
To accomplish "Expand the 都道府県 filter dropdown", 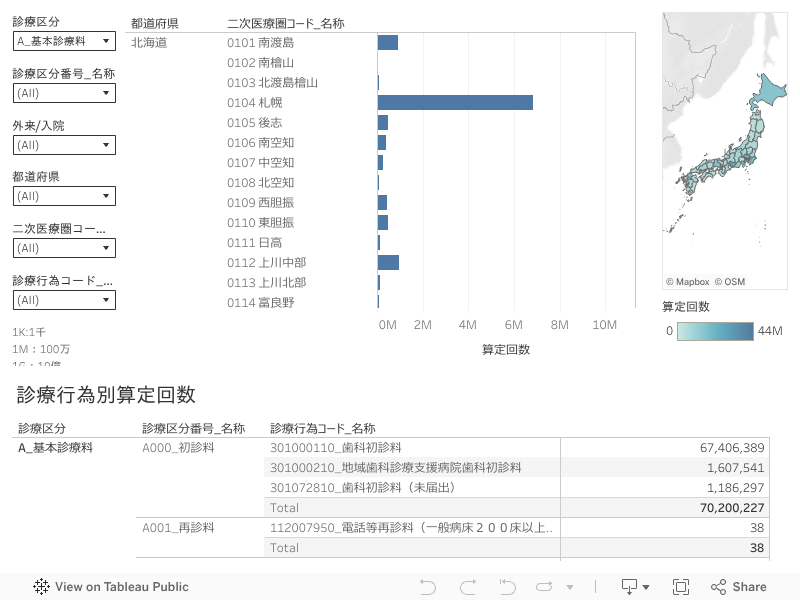I will [64, 196].
